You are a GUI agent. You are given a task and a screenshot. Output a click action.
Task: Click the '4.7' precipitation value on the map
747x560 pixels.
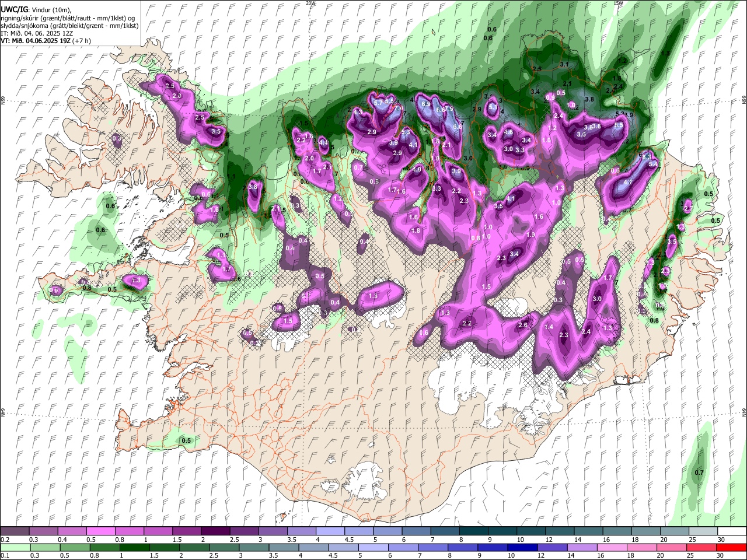point(629,183)
